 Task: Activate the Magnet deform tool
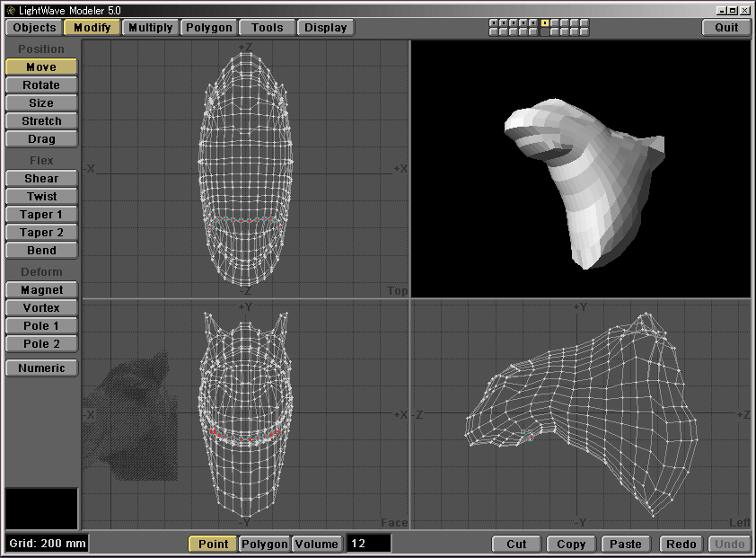pos(41,290)
